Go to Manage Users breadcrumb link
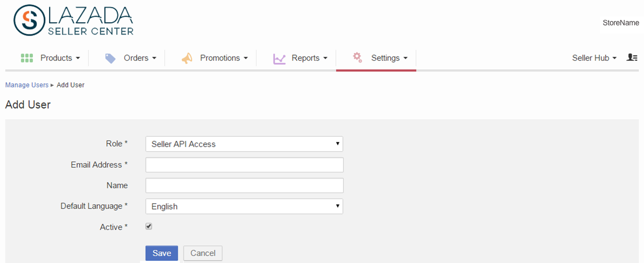The width and height of the screenshot is (644, 263). pyautogui.click(x=27, y=85)
